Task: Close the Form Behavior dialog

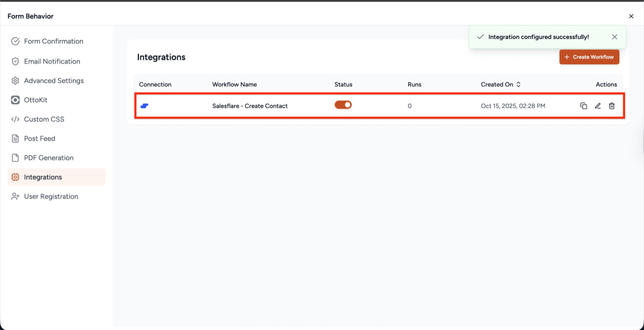Action: click(x=631, y=16)
